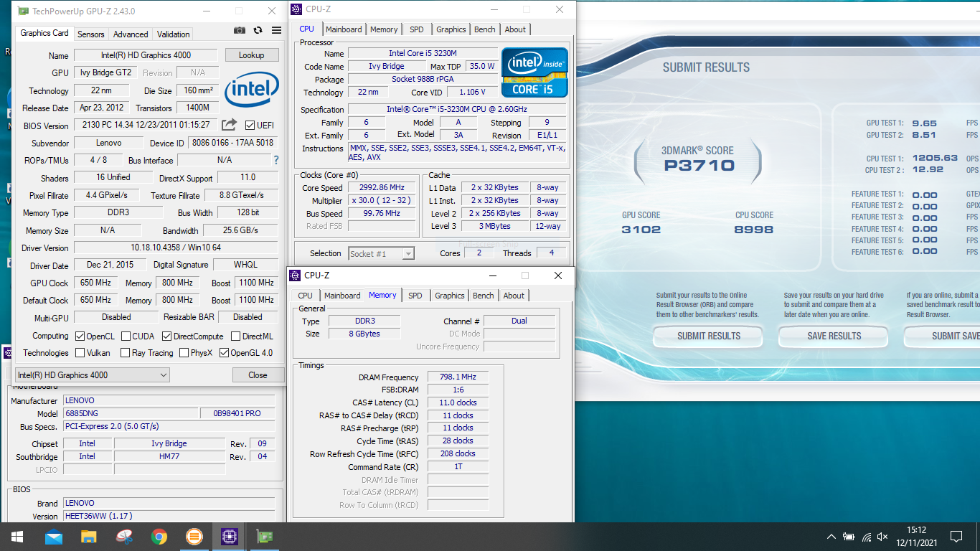Image resolution: width=980 pixels, height=551 pixels.
Task: Toggle the PhysX checkbox
Action: [184, 353]
